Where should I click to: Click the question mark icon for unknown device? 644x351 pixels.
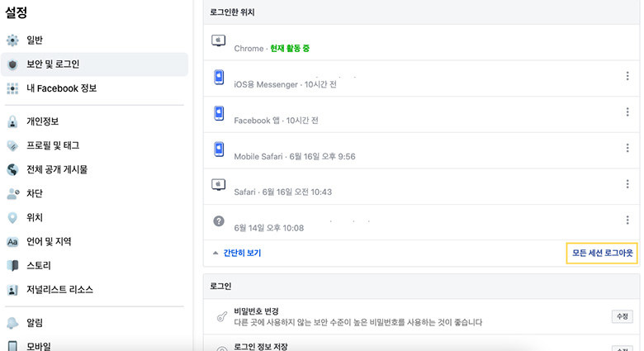point(219,221)
